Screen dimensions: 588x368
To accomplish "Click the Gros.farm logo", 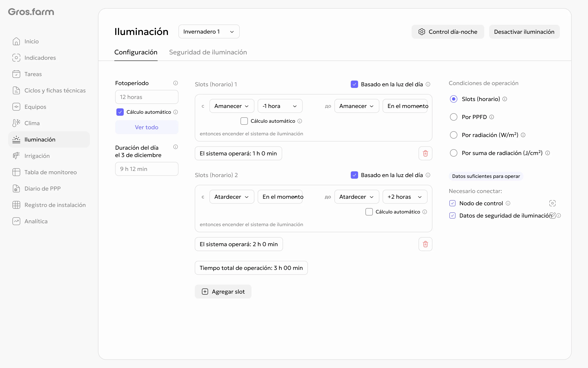I will (31, 12).
